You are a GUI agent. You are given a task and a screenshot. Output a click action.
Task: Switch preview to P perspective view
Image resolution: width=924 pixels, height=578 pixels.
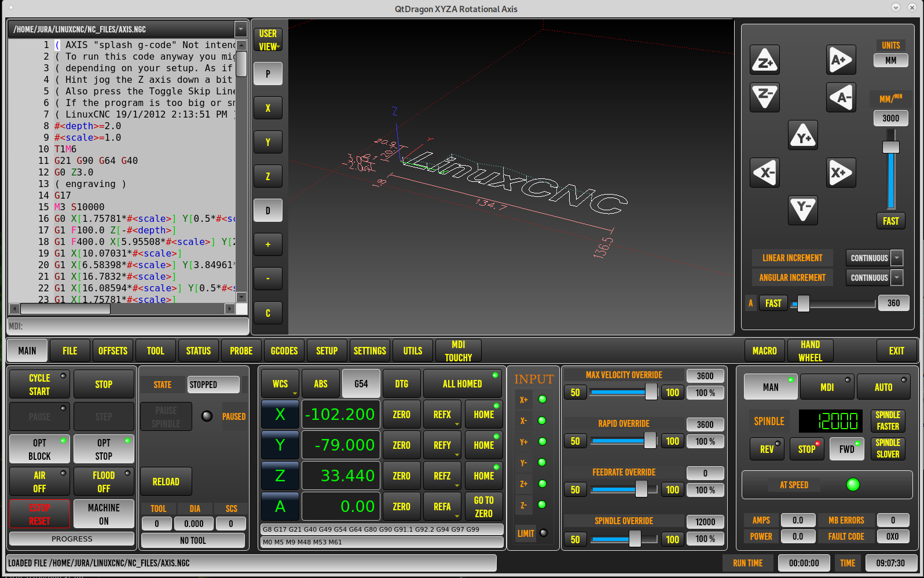pos(267,74)
